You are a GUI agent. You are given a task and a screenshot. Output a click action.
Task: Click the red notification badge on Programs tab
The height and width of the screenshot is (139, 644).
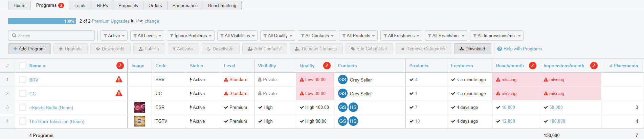click(x=61, y=5)
